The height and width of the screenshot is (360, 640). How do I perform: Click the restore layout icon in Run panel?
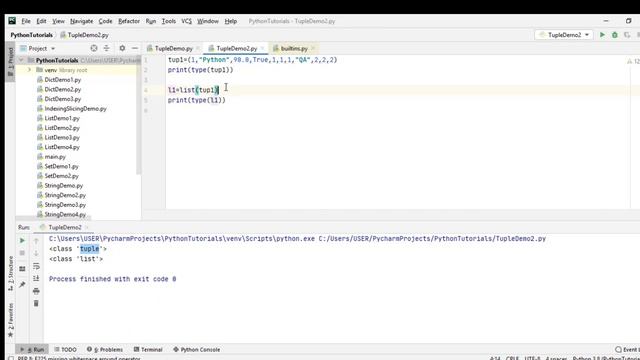tap(22, 269)
